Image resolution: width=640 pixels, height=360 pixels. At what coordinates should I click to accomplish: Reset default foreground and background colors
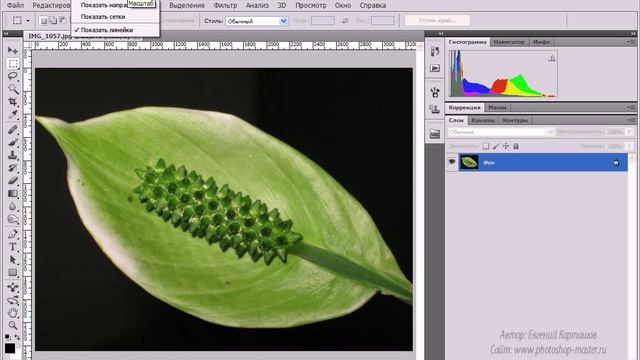(x=7, y=337)
